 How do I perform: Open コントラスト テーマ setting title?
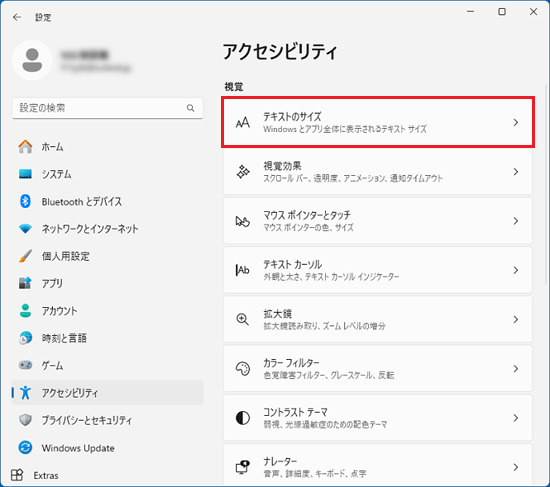(x=295, y=412)
